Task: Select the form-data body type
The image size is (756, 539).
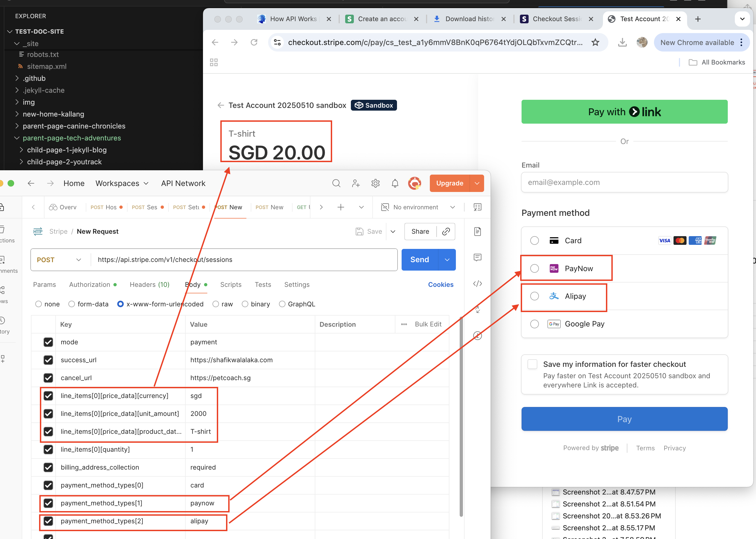Action: tap(71, 304)
